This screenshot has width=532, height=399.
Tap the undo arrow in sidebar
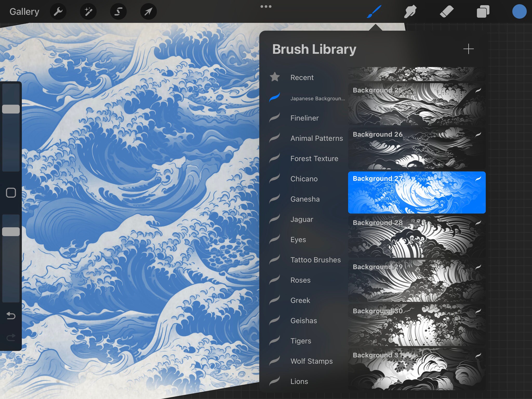coord(11,316)
